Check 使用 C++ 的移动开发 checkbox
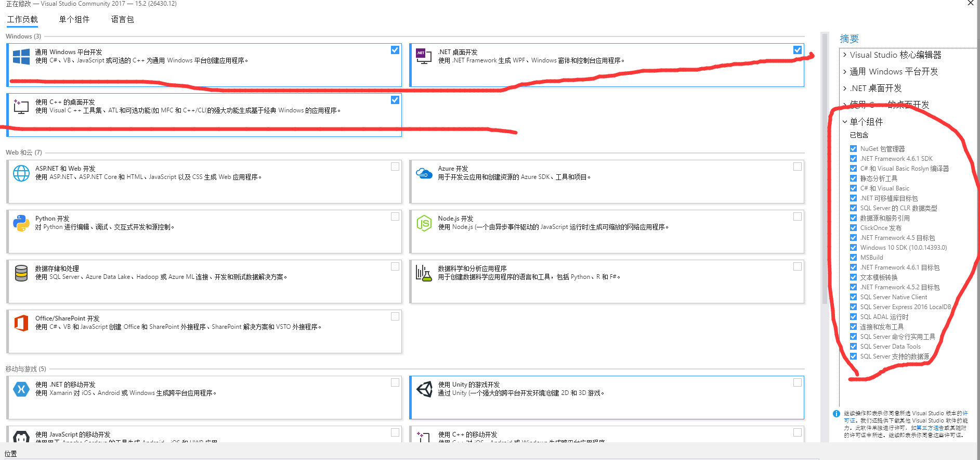 point(798,432)
